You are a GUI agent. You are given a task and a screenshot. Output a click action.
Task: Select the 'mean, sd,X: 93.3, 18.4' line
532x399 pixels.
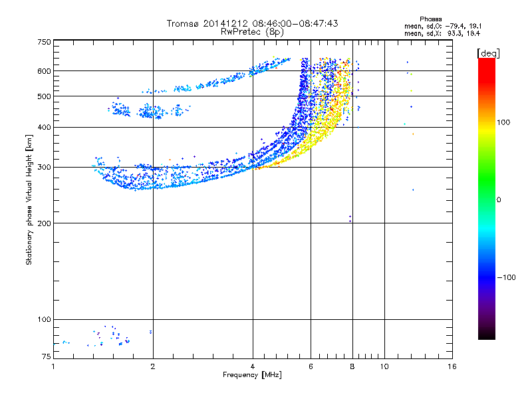442,33
